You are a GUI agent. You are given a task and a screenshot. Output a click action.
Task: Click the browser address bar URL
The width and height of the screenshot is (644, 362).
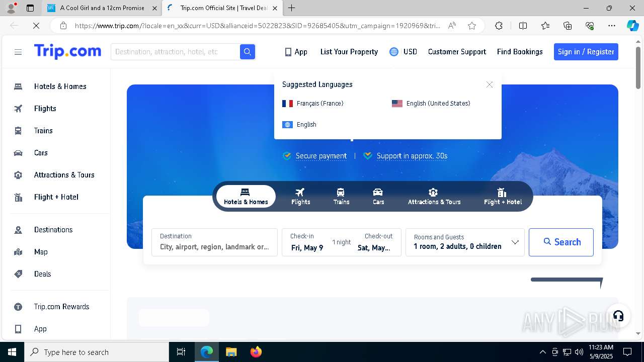257,26
